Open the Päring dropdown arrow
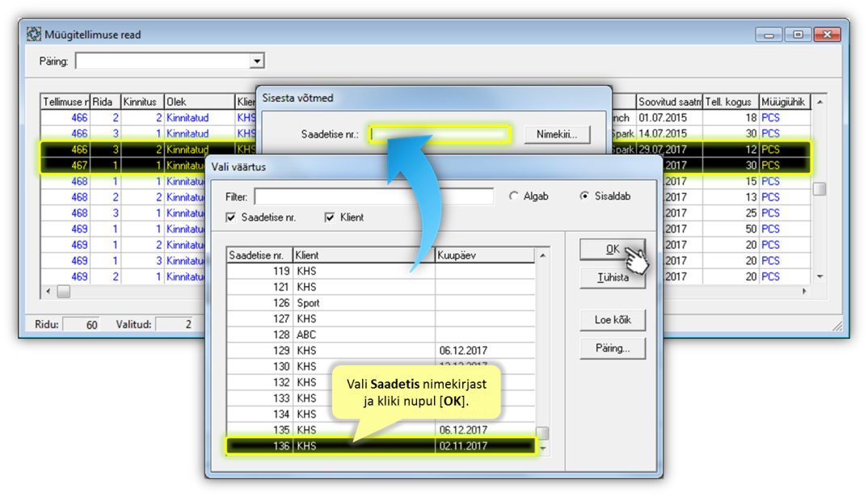868x497 pixels. (256, 61)
